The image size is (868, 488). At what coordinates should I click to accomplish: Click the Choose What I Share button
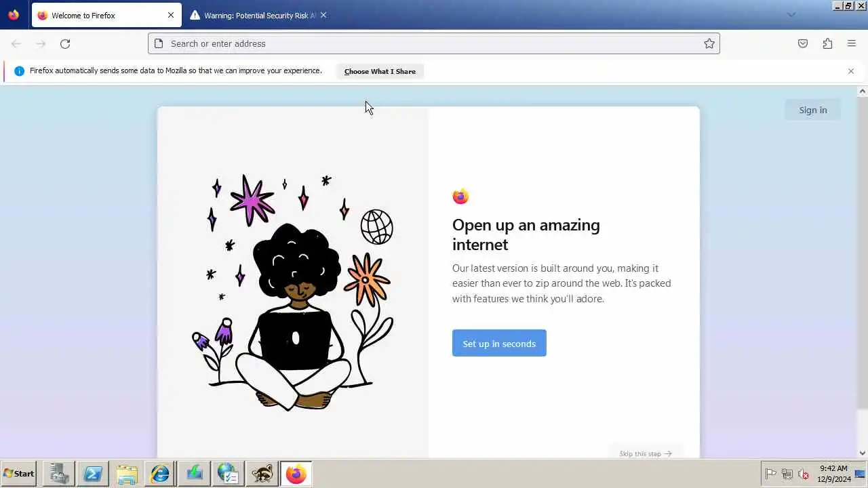click(380, 71)
